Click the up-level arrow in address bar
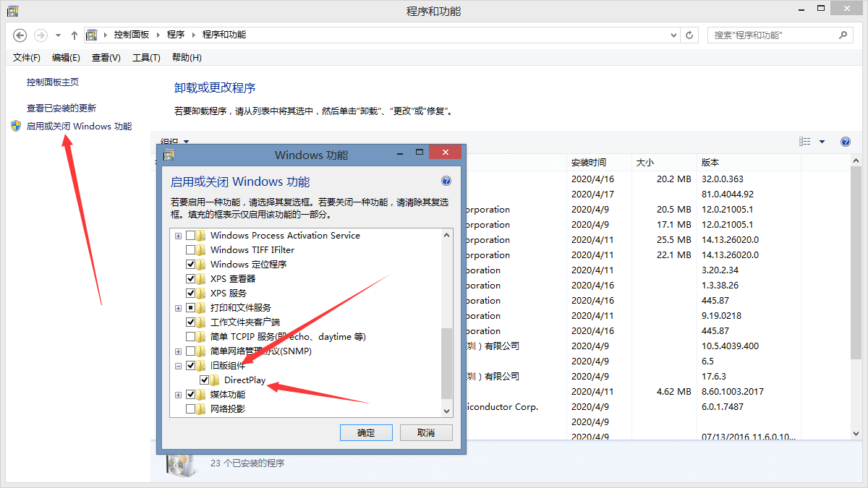This screenshot has width=868, height=488. pos(75,35)
